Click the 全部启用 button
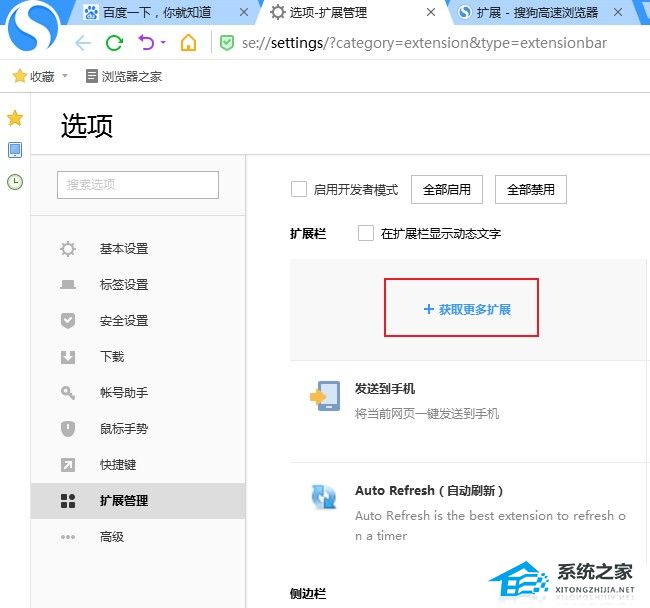This screenshot has width=650, height=608. click(x=447, y=189)
